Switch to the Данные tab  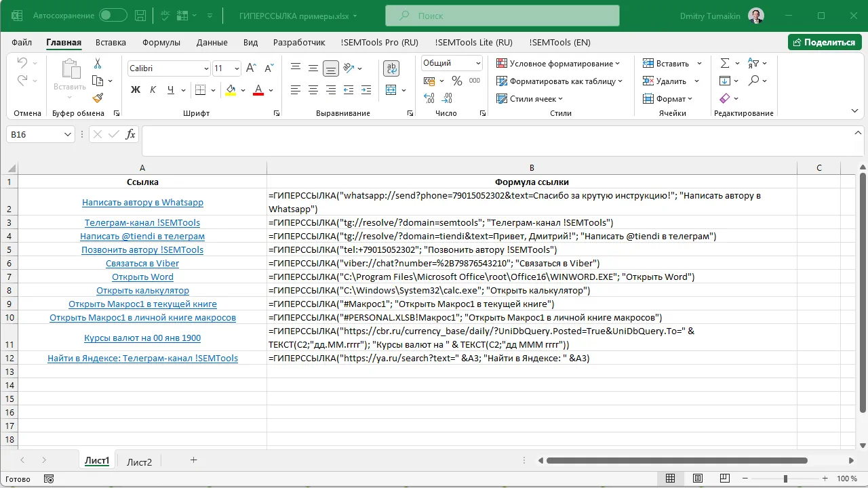[x=212, y=42]
